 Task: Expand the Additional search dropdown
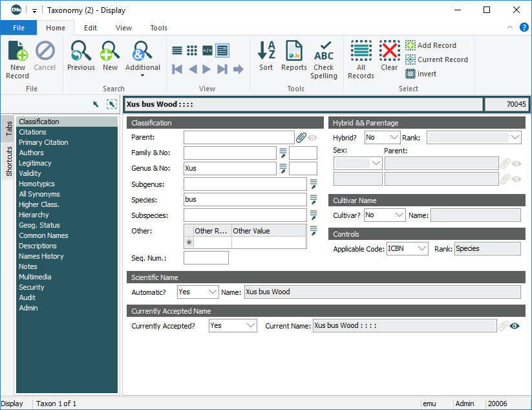click(x=142, y=75)
